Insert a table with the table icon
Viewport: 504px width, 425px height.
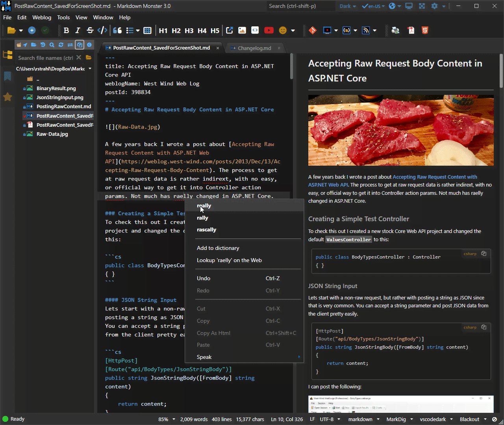(x=147, y=30)
